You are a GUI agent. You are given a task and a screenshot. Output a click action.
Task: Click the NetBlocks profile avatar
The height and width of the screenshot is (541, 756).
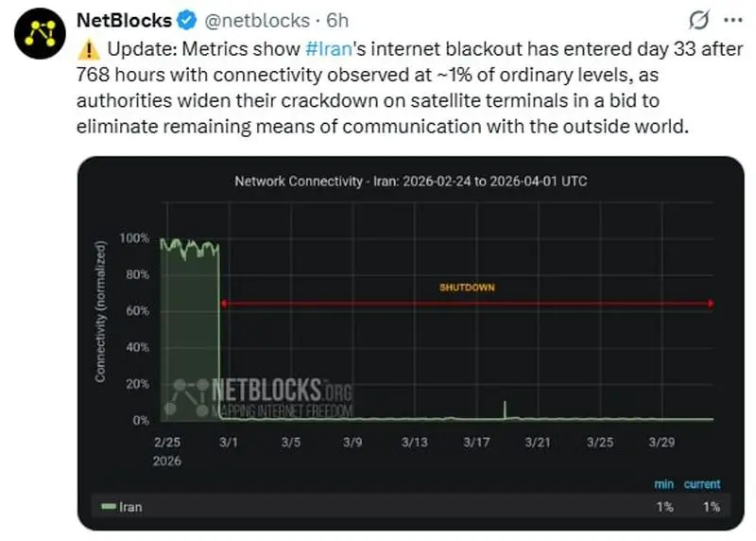pos(40,38)
